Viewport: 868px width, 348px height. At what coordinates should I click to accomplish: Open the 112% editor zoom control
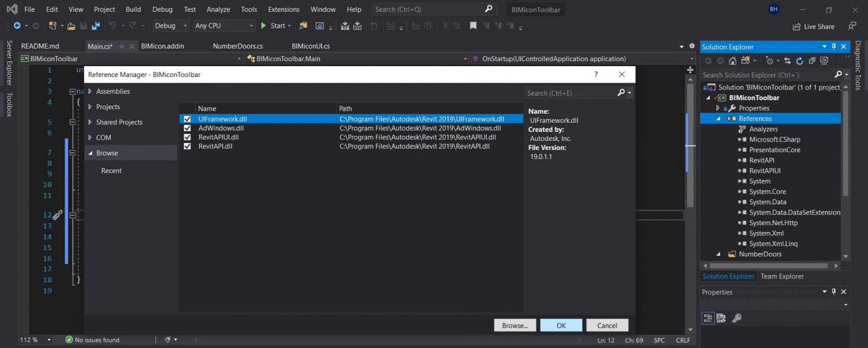[34, 340]
